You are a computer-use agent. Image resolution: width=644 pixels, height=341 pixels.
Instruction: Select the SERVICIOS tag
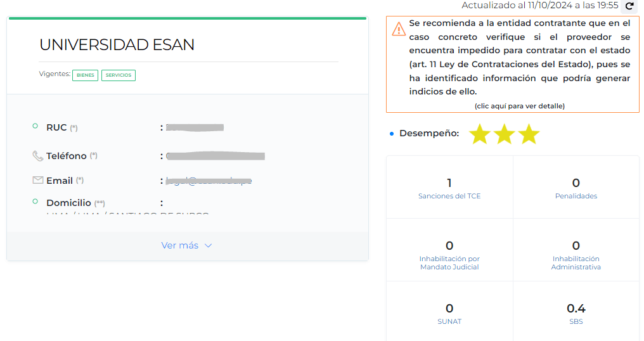point(119,75)
